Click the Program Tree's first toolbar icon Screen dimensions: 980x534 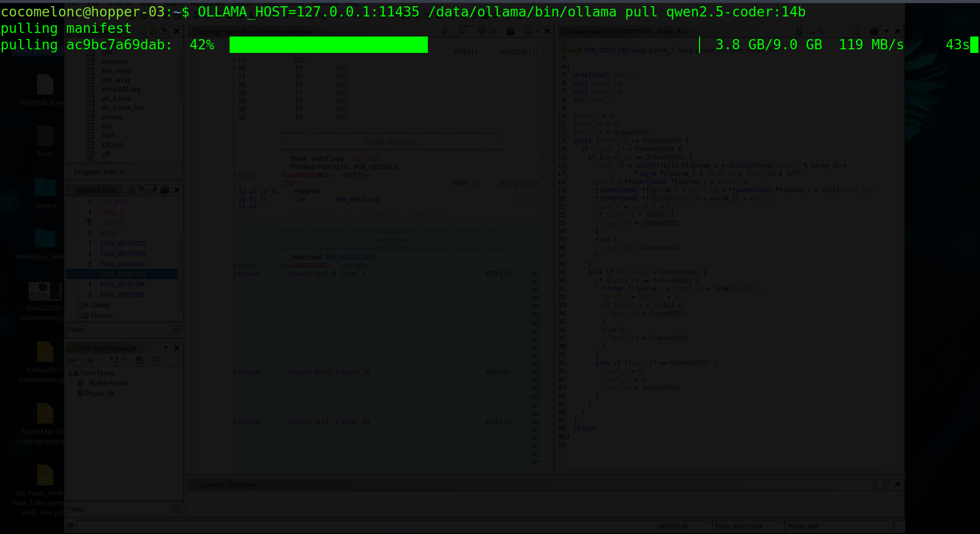(143, 31)
